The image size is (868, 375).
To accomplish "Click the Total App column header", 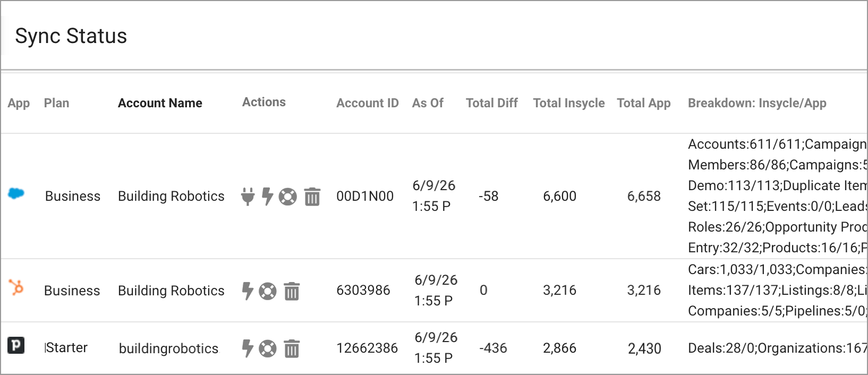I will pyautogui.click(x=644, y=104).
